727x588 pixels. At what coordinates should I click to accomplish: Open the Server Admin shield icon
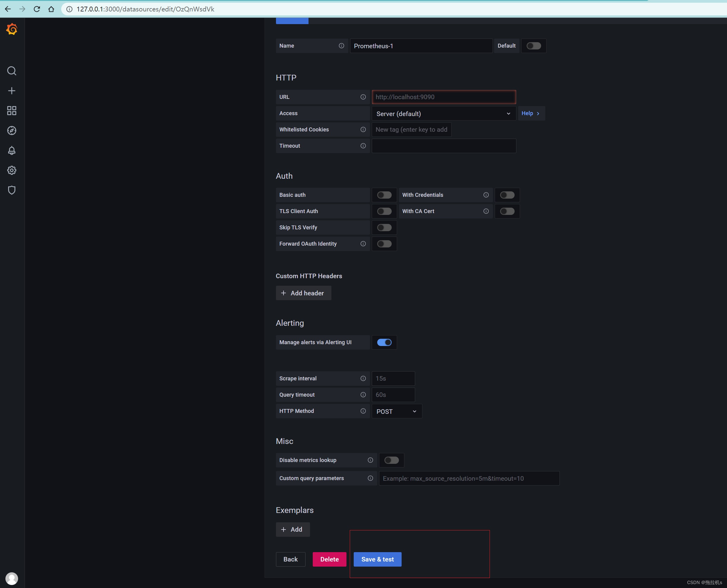[x=12, y=190]
